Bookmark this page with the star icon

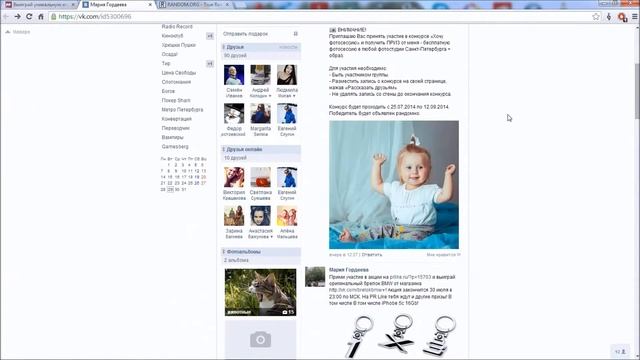[x=596, y=16]
